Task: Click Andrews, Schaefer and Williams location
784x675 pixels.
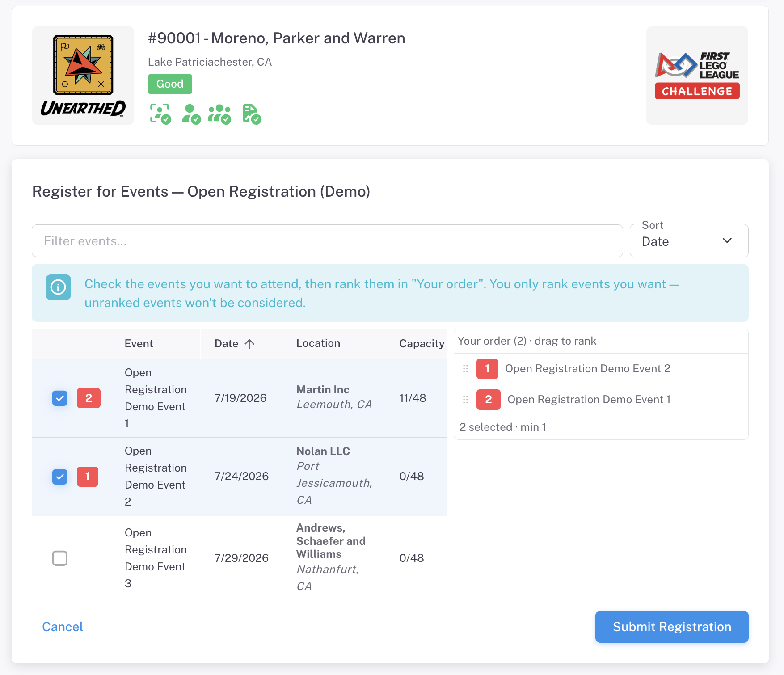Action: (x=331, y=541)
